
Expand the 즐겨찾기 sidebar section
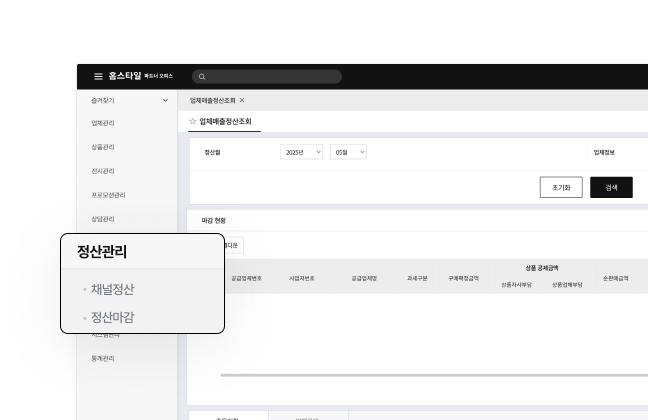[x=165, y=100]
